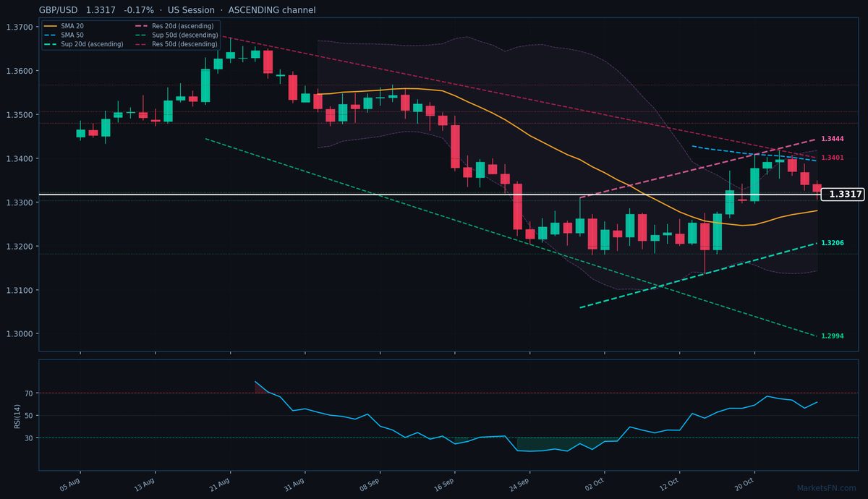
Task: Click the 1.3700 price axis tick
Action: (19, 27)
